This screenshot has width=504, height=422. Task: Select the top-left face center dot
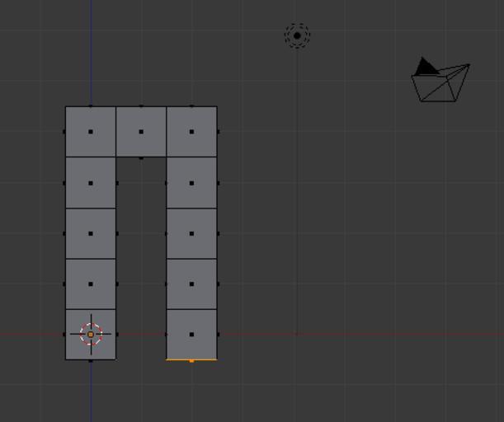(x=91, y=132)
